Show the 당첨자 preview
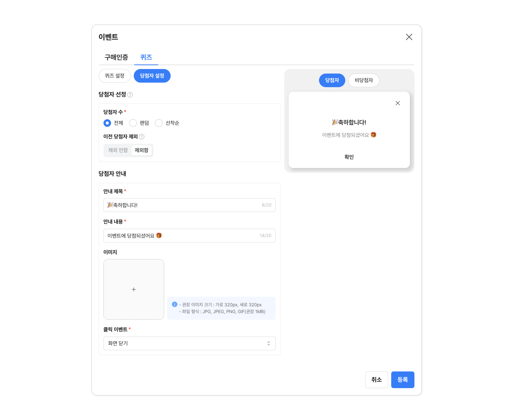 [332, 80]
